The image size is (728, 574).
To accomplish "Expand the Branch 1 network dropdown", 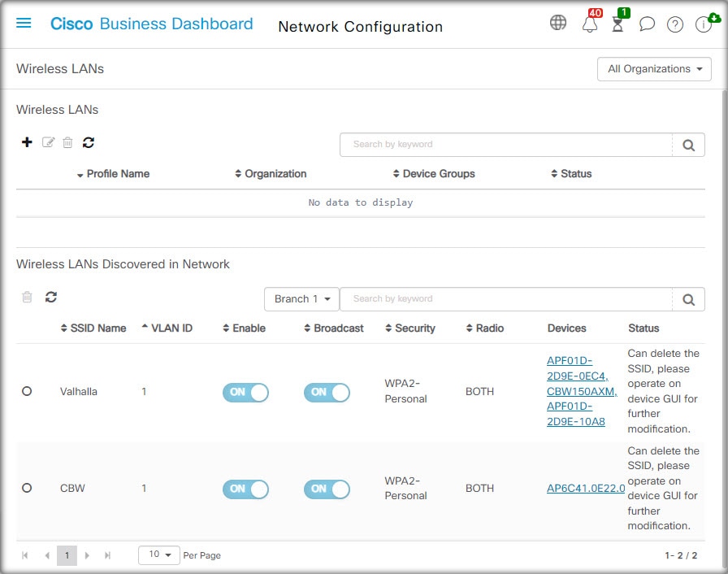I will point(301,299).
